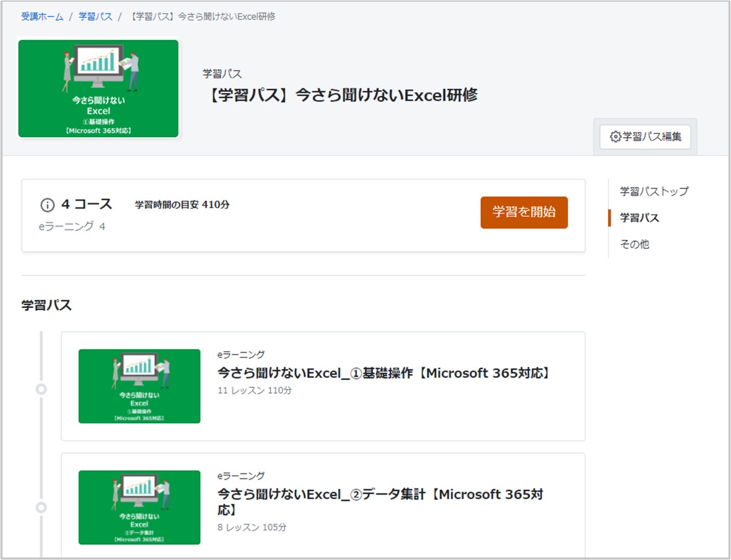This screenshot has width=731, height=560.
Task: Click the small 学習パス label above title
Action: tap(222, 73)
